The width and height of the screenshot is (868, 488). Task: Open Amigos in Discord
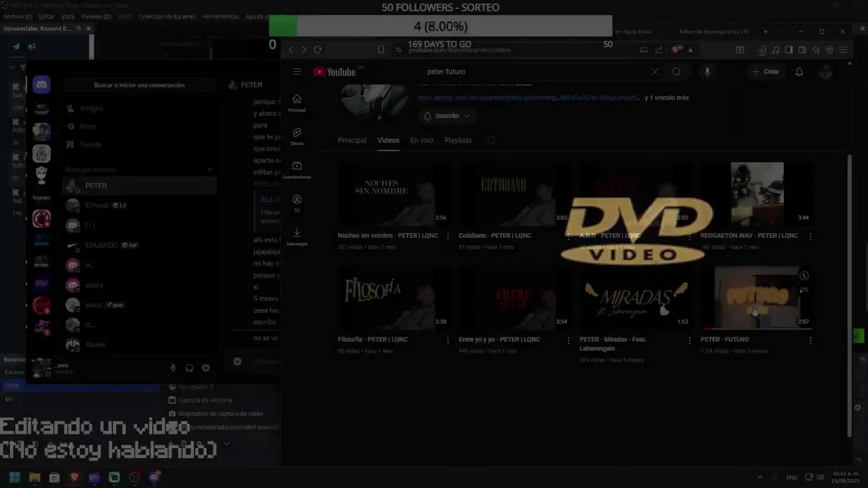pyautogui.click(x=139, y=108)
